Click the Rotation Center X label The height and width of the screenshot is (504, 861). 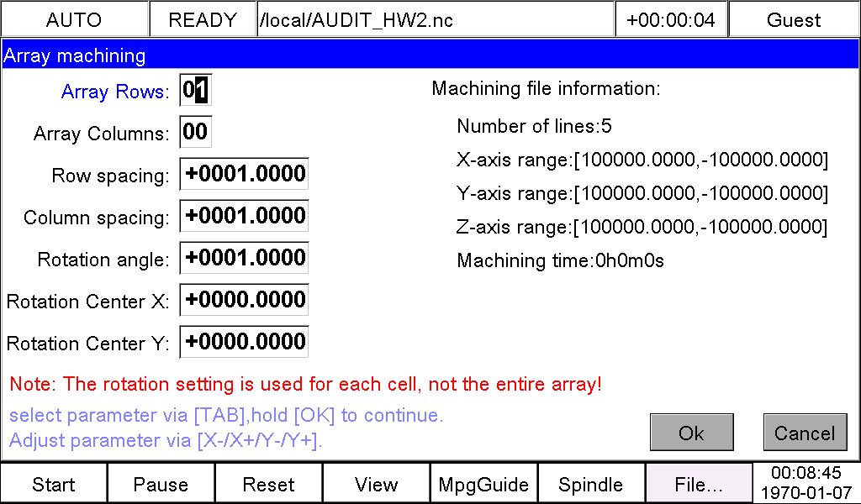coord(87,301)
